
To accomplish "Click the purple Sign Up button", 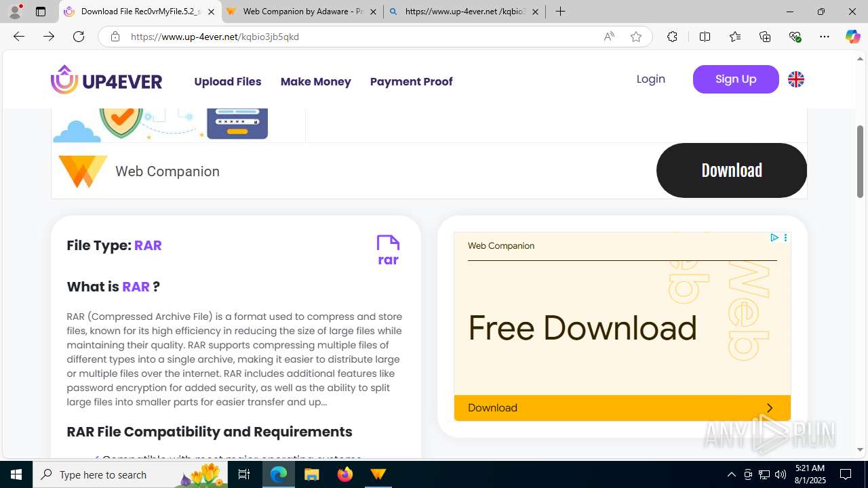I will (736, 79).
